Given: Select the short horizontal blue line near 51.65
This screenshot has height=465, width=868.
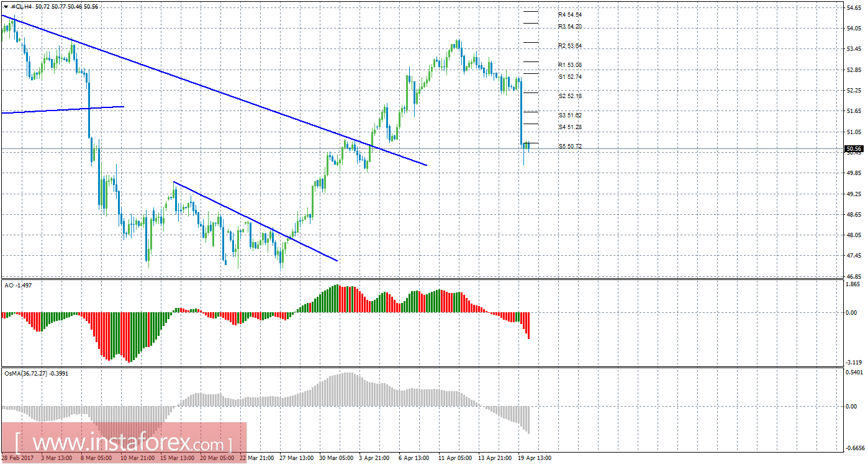Looking at the screenshot, I should [x=62, y=109].
